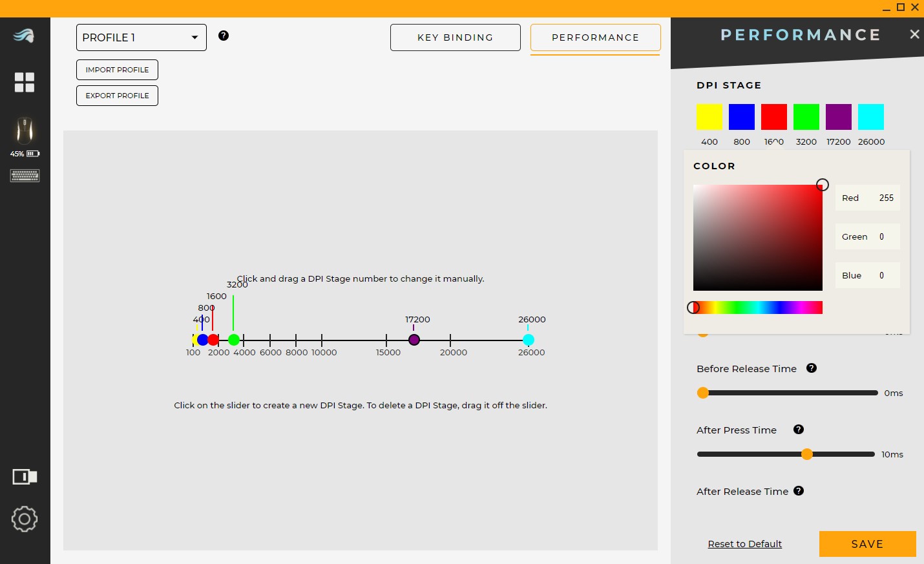Screen dimensions: 924x564
Task: Expand the PROFILE 1 dropdown
Action: click(x=142, y=37)
